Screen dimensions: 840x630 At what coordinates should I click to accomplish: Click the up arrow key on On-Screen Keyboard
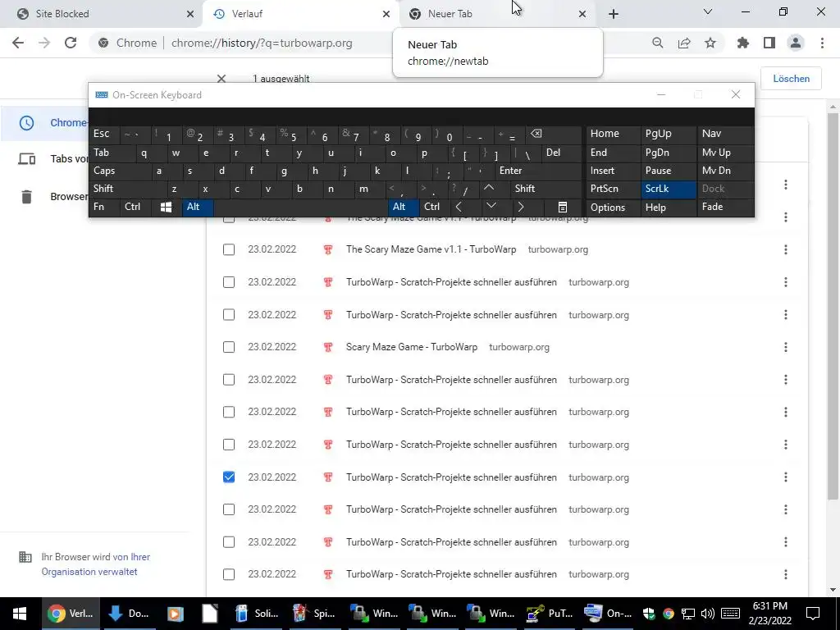tap(489, 188)
